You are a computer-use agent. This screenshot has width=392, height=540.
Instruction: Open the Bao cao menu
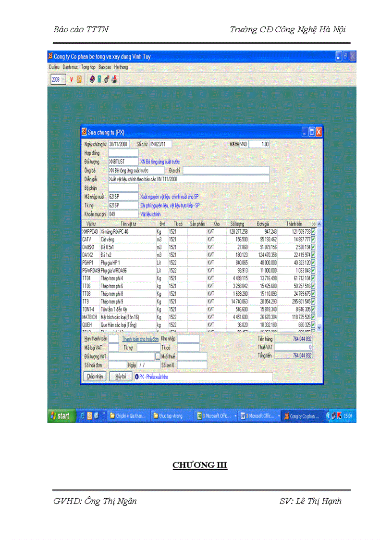pyautogui.click(x=105, y=67)
